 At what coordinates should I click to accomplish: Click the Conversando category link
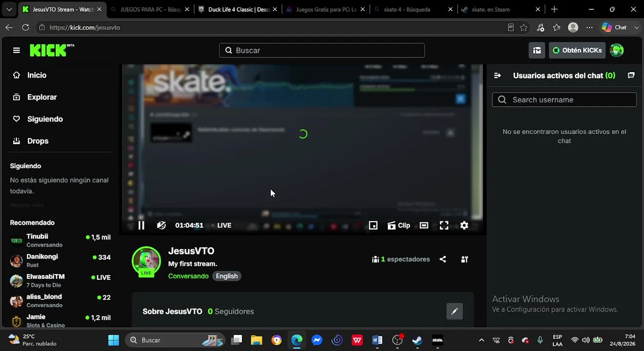(188, 276)
